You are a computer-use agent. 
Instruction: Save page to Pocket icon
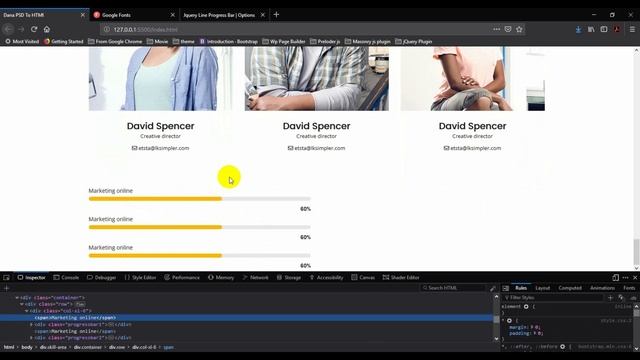coord(508,29)
